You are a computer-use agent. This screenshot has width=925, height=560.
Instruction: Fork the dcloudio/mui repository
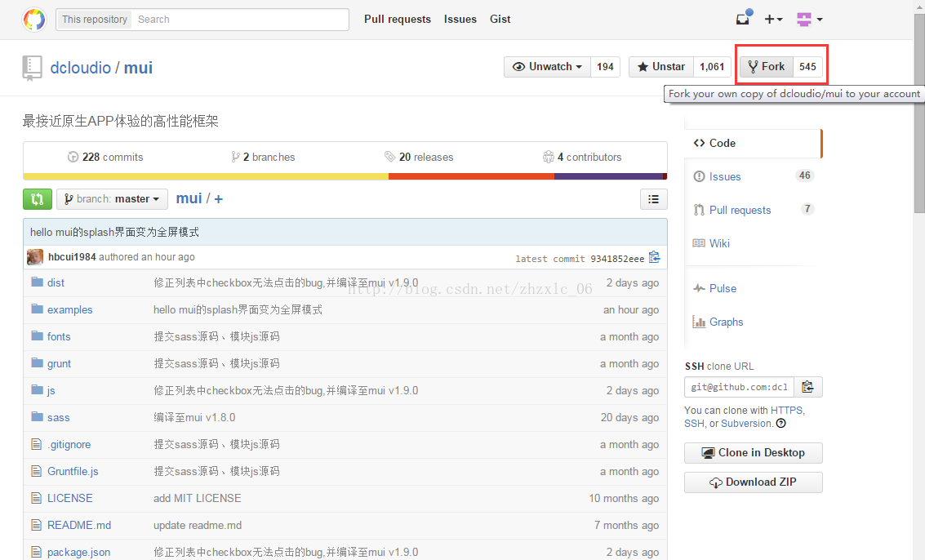(767, 67)
